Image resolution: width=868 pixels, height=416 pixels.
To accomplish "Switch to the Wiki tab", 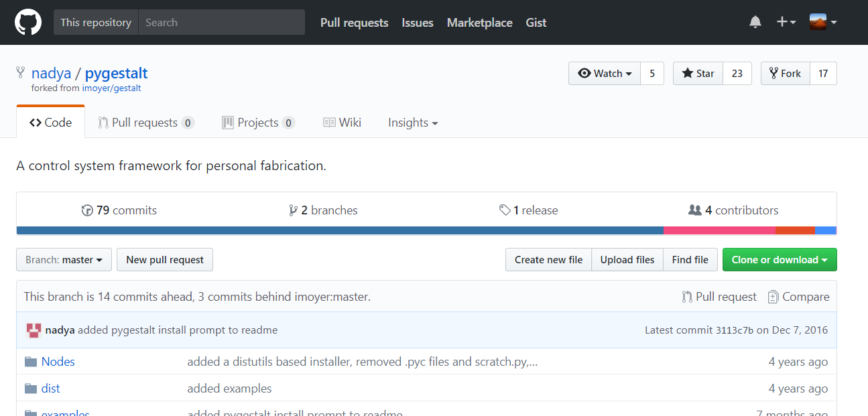I will [342, 123].
